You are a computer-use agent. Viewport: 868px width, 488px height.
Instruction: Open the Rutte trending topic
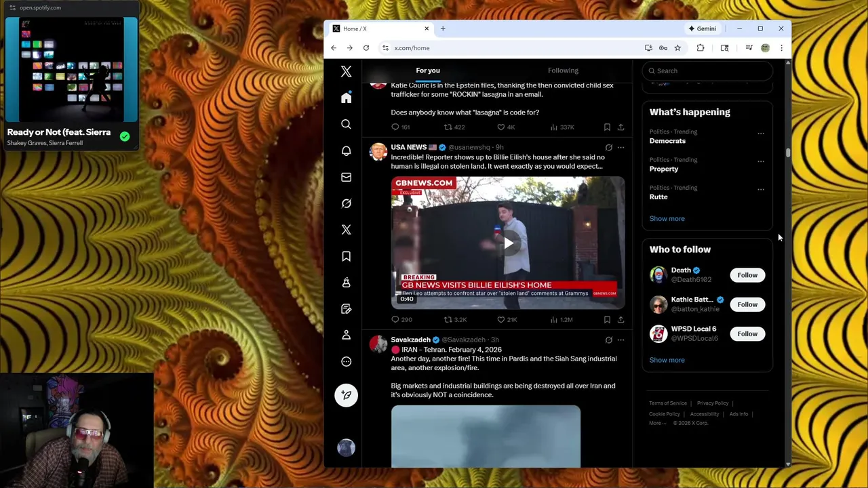click(658, 197)
